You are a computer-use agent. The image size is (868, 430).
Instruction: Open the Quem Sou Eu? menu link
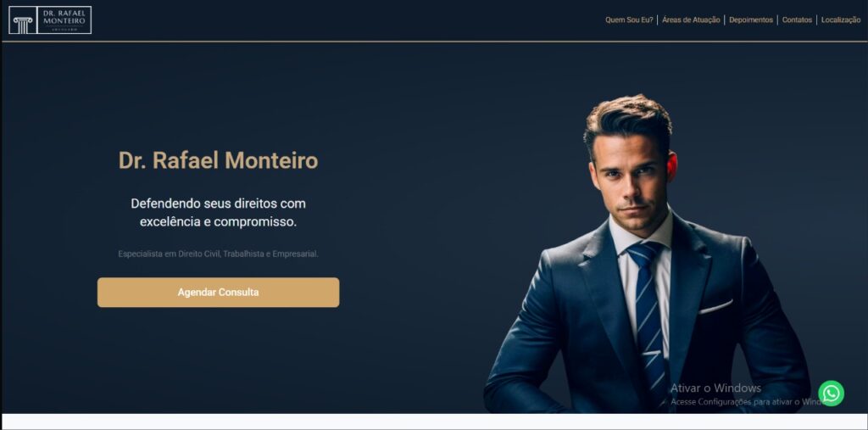point(629,20)
